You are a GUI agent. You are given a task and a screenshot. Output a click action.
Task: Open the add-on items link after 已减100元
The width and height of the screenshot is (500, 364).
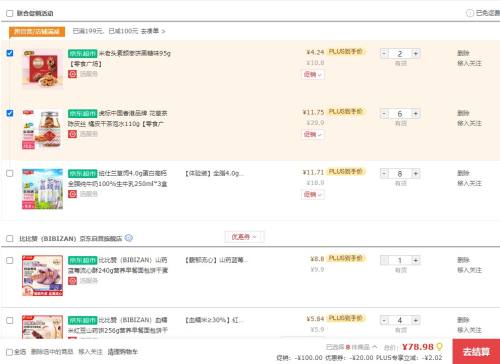coord(153,31)
